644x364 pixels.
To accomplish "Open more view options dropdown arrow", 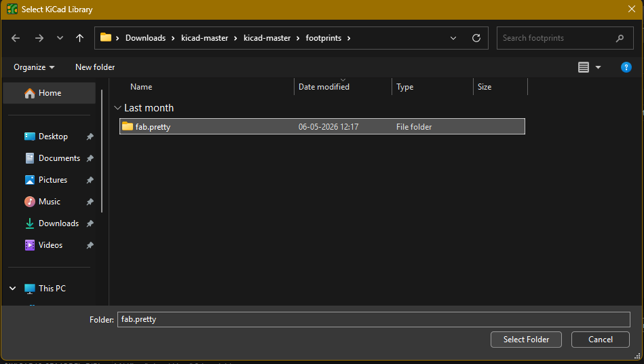I will pos(598,67).
